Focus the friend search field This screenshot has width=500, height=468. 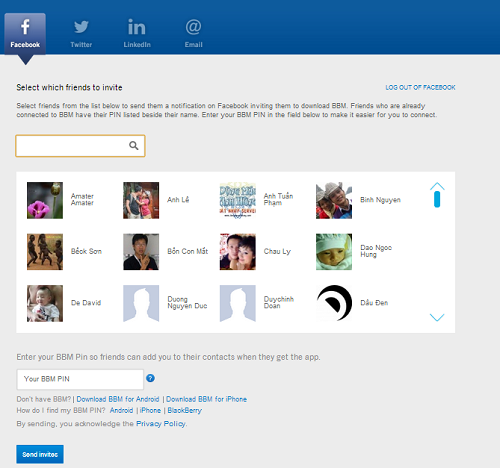click(x=80, y=146)
